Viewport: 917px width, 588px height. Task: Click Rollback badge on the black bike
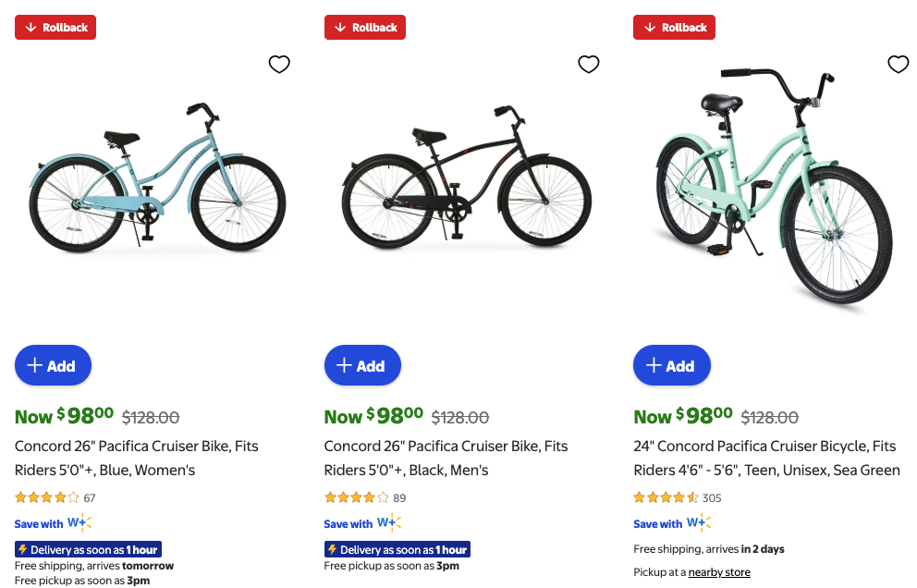[365, 28]
